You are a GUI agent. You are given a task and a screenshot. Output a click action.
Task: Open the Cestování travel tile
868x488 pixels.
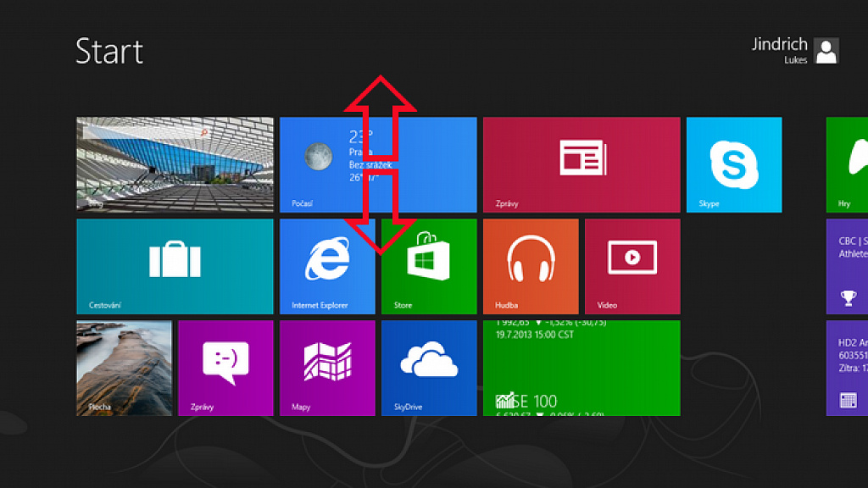(175, 266)
